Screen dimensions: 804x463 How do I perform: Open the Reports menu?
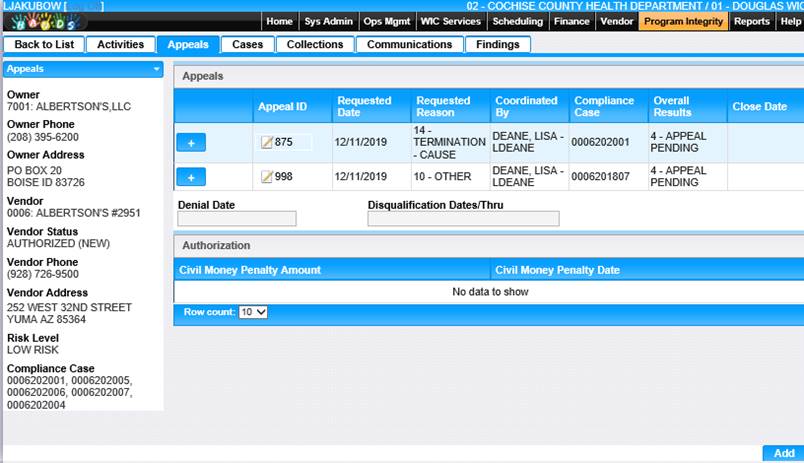(752, 22)
